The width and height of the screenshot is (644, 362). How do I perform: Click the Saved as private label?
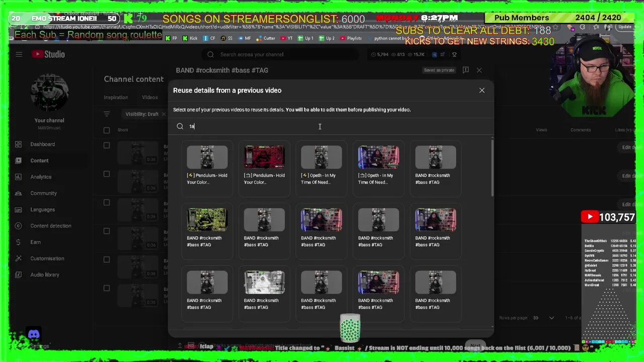click(x=439, y=70)
